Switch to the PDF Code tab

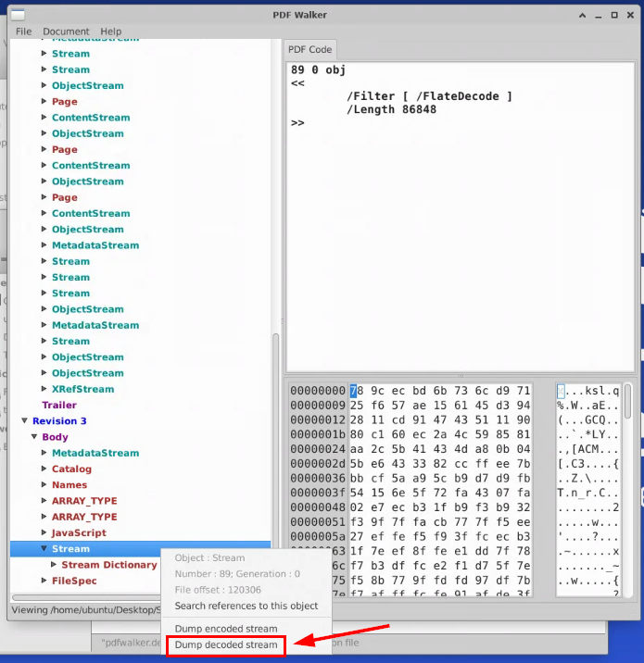(x=309, y=49)
